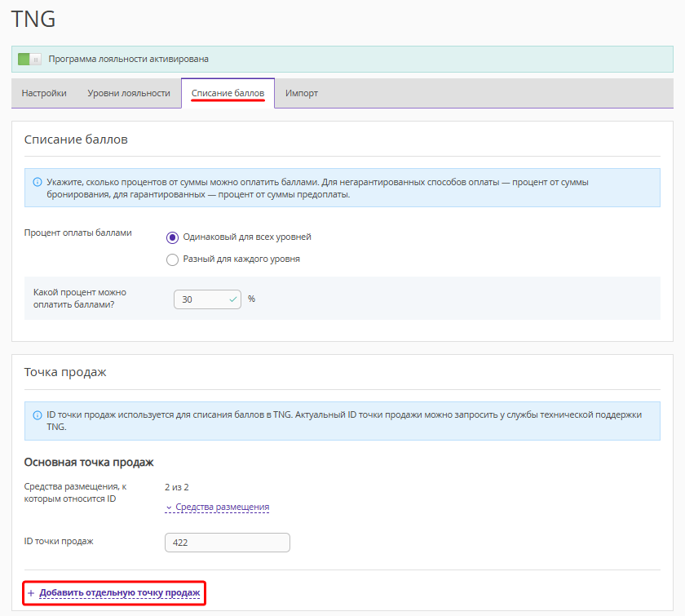Click the "2 из 2" properties count
The height and width of the screenshot is (616, 685).
coord(177,487)
